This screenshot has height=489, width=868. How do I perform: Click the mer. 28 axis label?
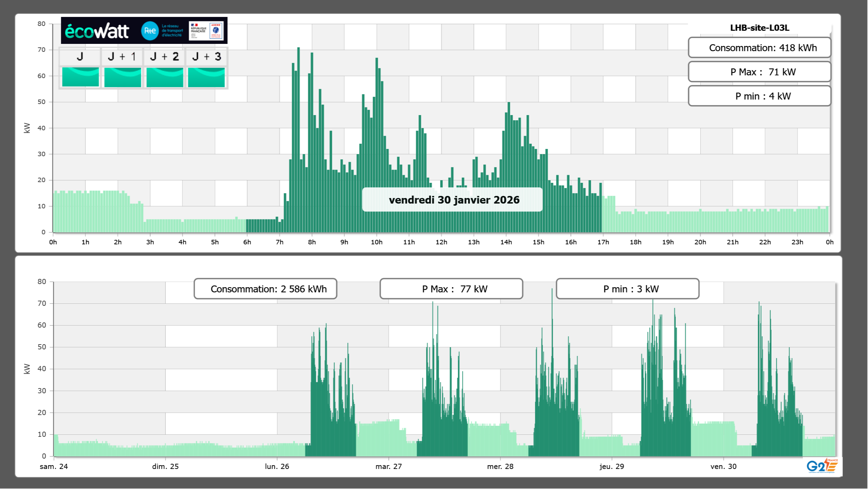tap(500, 467)
